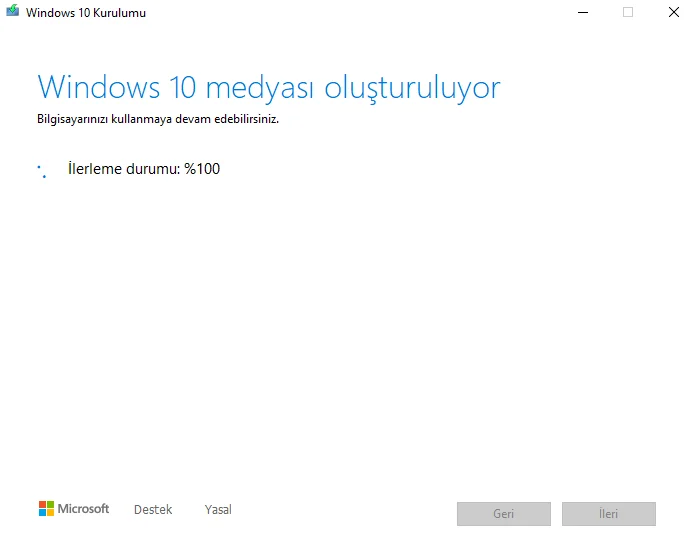Click 'Bilgisayarınızı kullanmaya devam edebilirsiniz.' text
This screenshot has height=548, width=685.
158,119
